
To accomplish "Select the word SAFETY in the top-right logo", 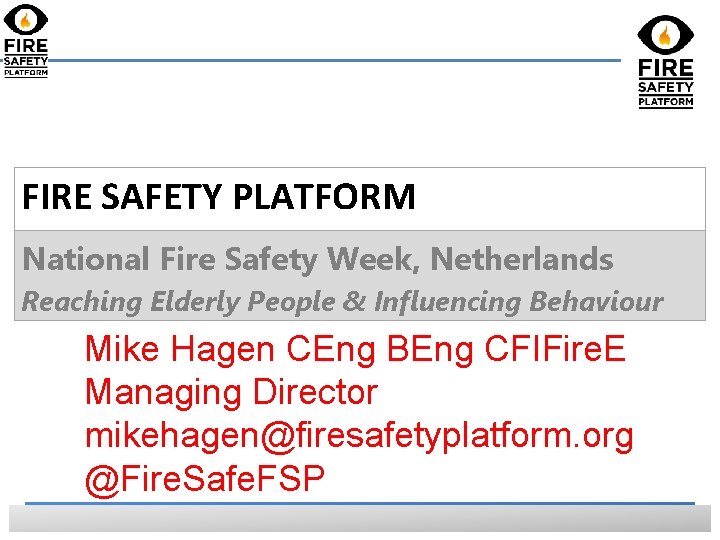I will click(x=665, y=87).
